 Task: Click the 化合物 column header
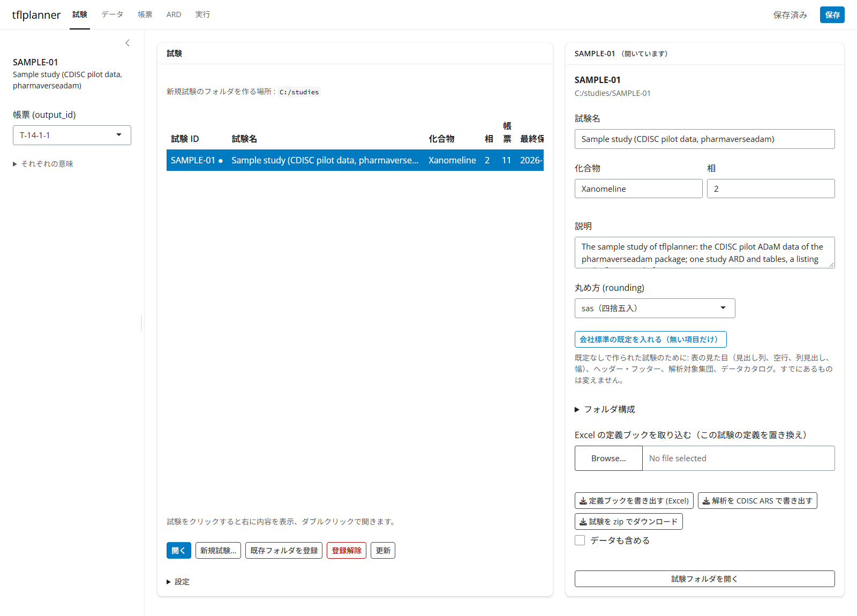pyautogui.click(x=441, y=139)
